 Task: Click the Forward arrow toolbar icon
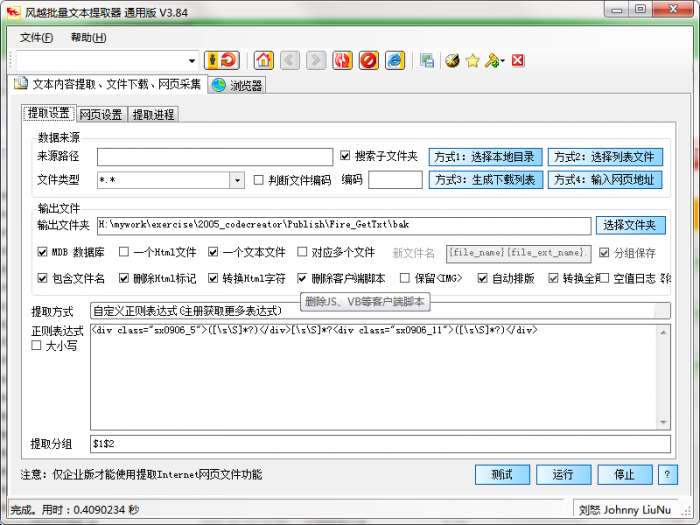[316, 60]
